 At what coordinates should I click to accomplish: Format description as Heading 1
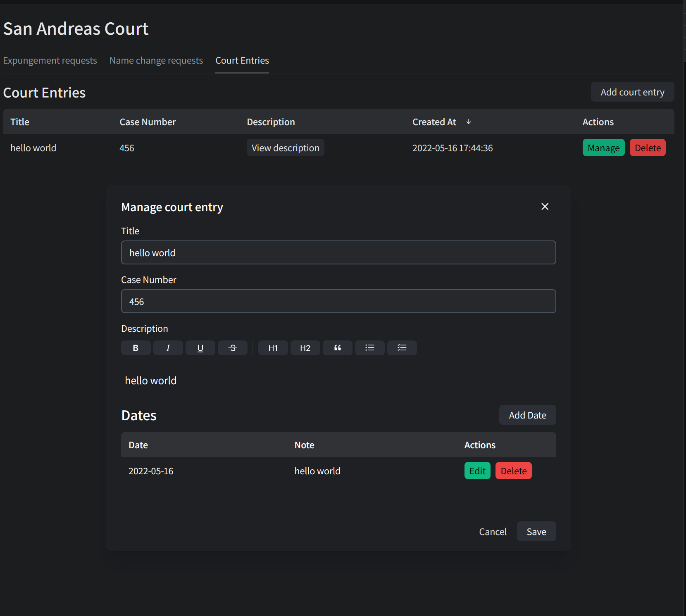click(273, 348)
